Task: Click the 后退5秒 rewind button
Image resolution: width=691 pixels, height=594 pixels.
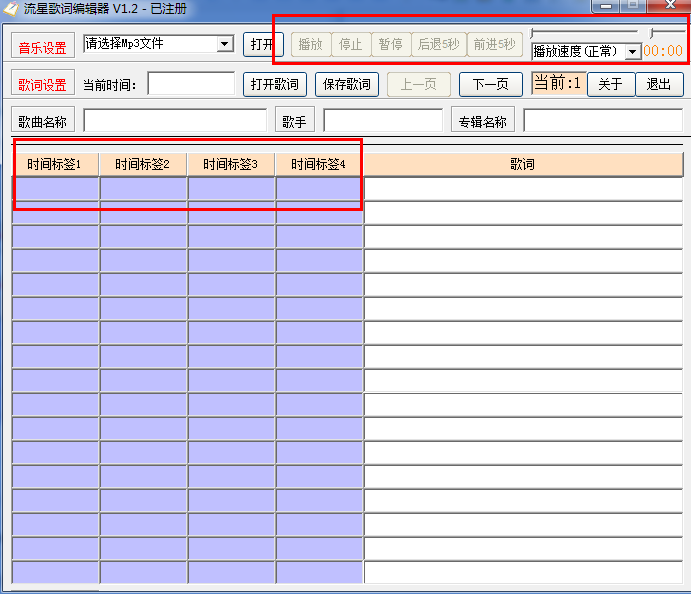Action: tap(438, 44)
